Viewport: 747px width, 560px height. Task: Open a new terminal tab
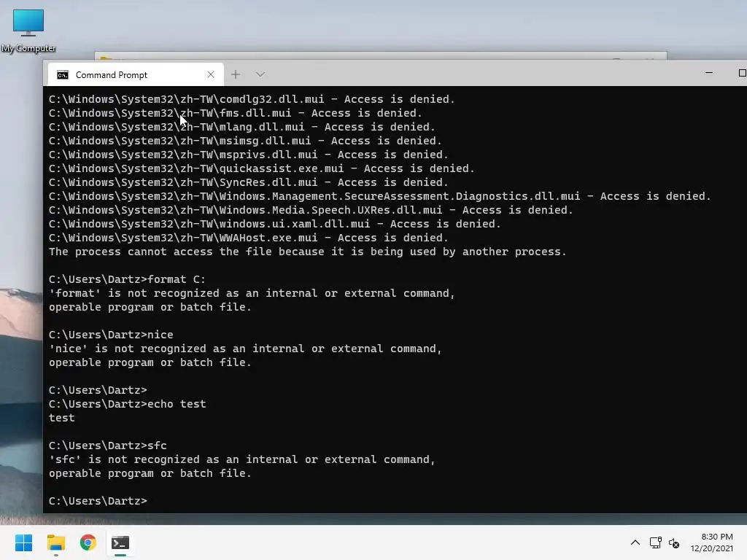(236, 75)
